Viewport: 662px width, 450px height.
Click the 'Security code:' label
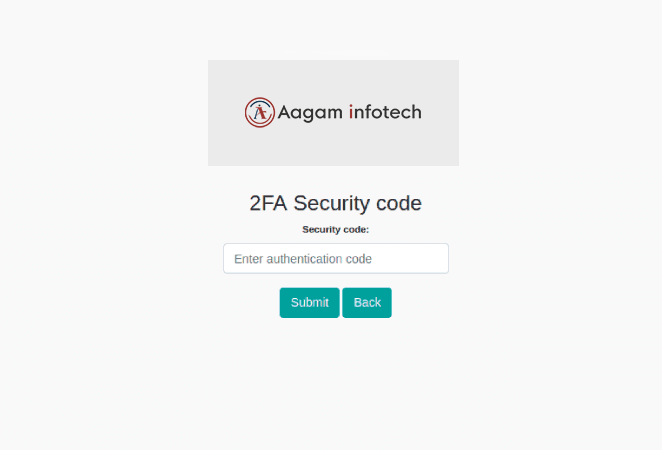coord(335,230)
